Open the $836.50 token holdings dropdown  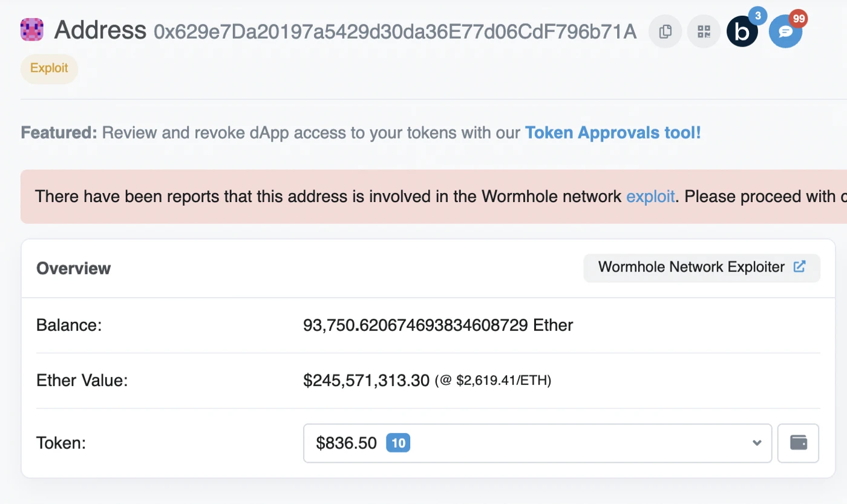(537, 443)
